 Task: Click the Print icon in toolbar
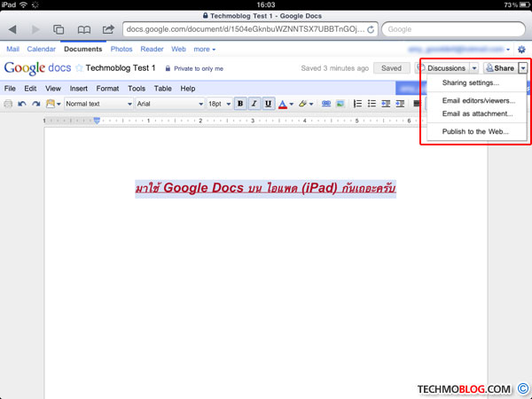[x=8, y=104]
